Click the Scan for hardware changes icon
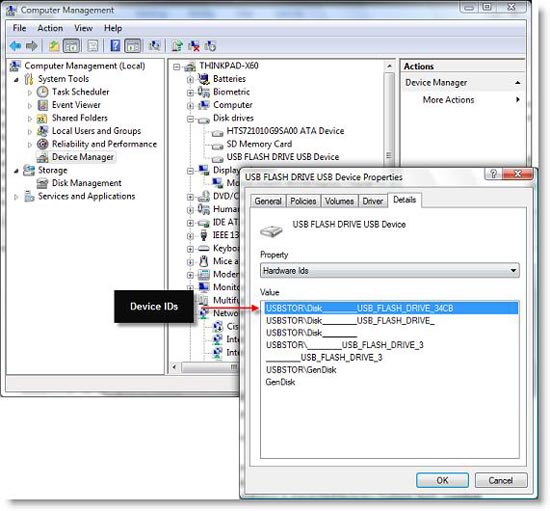The width and height of the screenshot is (550, 511). pos(154,46)
